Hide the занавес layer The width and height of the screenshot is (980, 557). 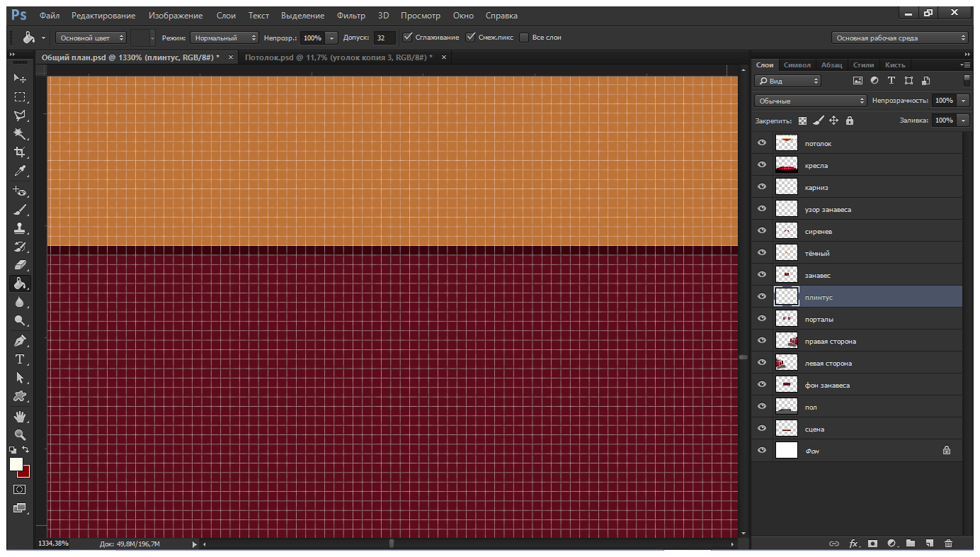[x=762, y=275]
